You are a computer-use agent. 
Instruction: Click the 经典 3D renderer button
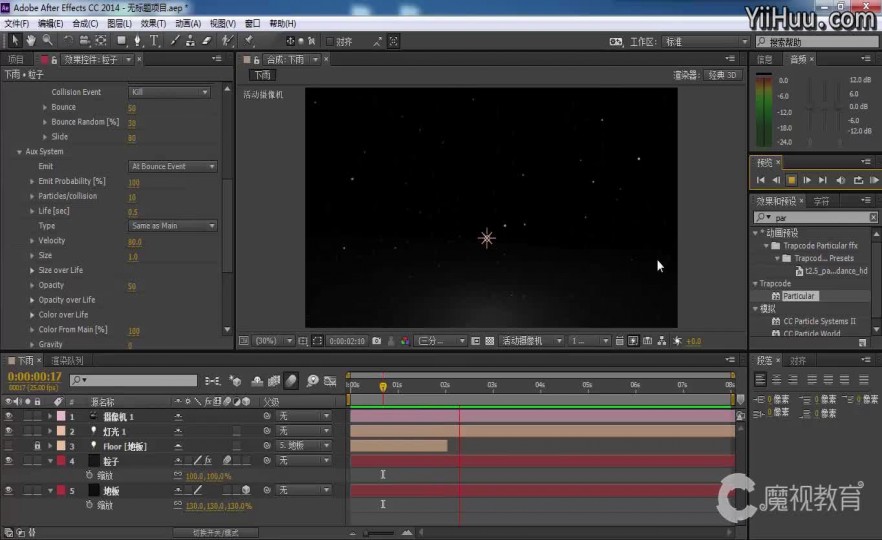coord(723,75)
